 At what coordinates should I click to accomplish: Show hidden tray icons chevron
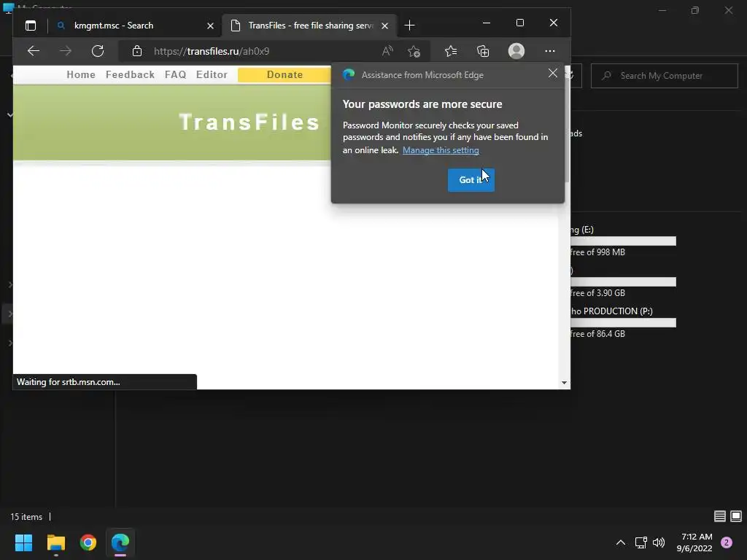(621, 542)
